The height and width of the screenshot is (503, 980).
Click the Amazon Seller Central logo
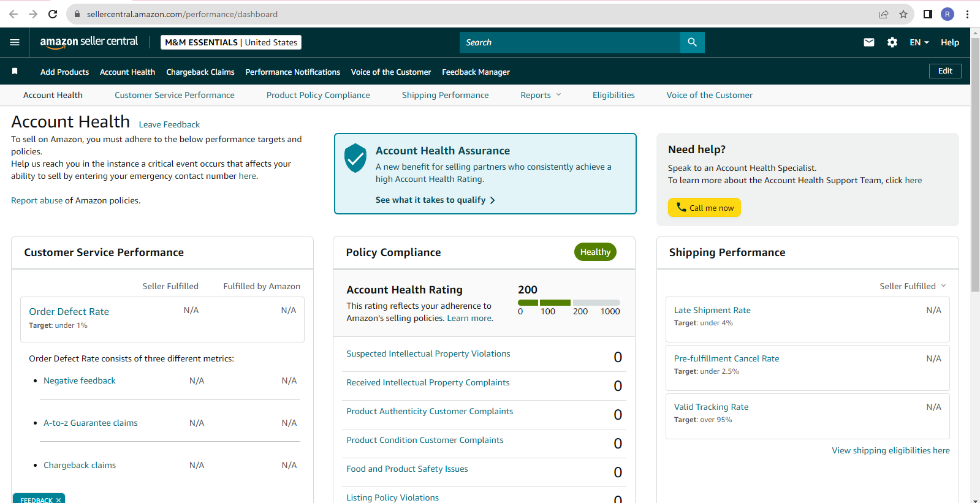point(89,42)
